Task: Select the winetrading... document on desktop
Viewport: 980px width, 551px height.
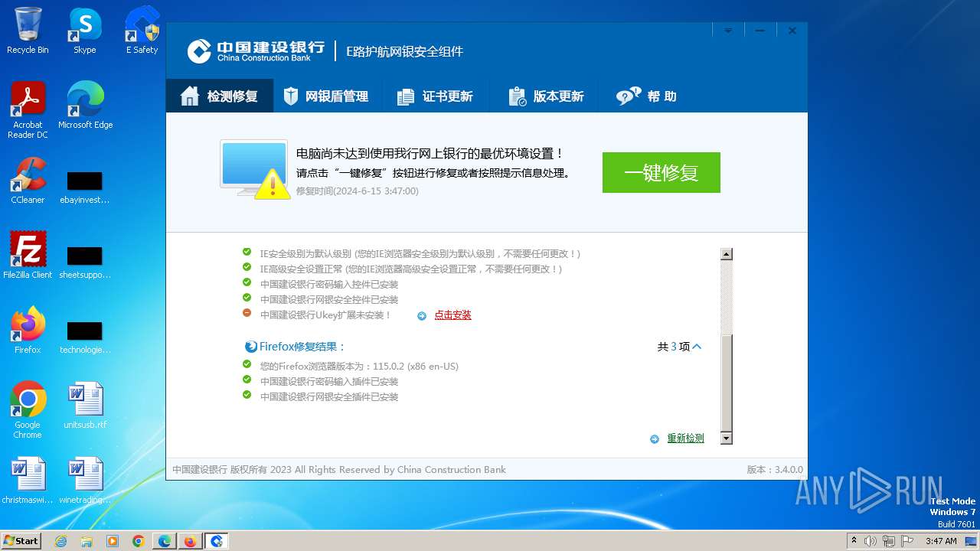Action: point(85,481)
